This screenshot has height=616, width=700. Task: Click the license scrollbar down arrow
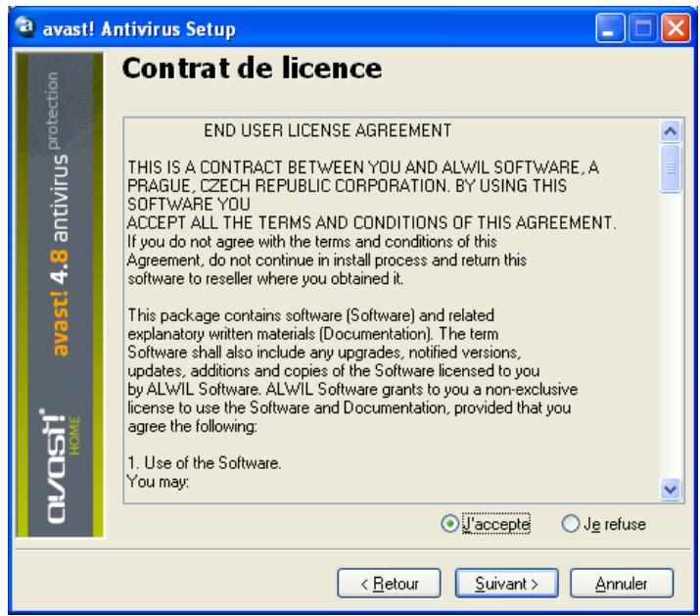pyautogui.click(x=670, y=490)
